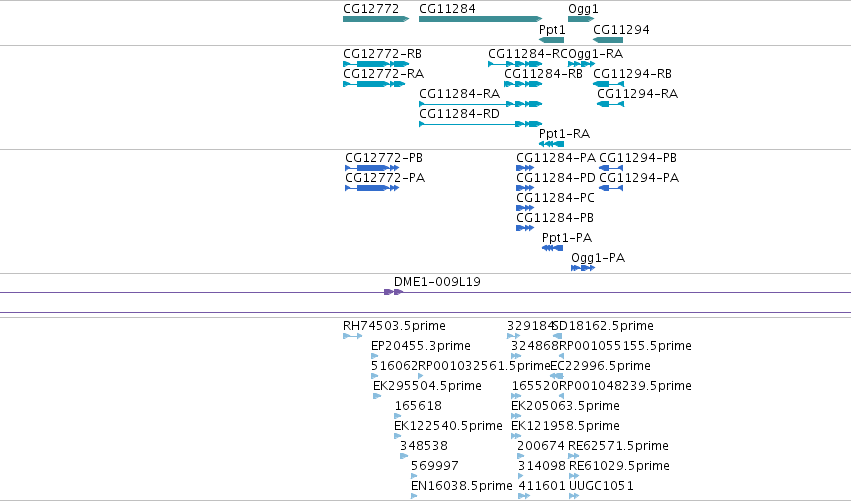Click EST 569997
Image resolution: width=851 pixels, height=501 pixels.
[435, 467]
